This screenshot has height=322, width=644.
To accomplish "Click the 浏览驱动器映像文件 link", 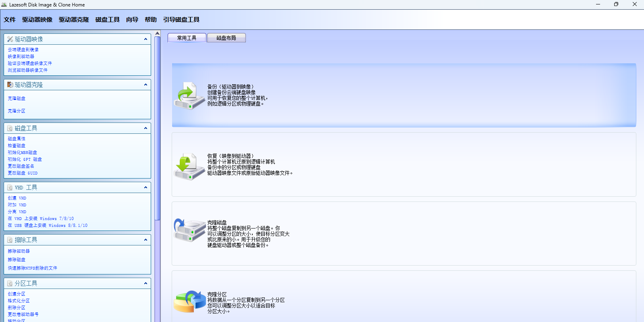I will (x=28, y=70).
